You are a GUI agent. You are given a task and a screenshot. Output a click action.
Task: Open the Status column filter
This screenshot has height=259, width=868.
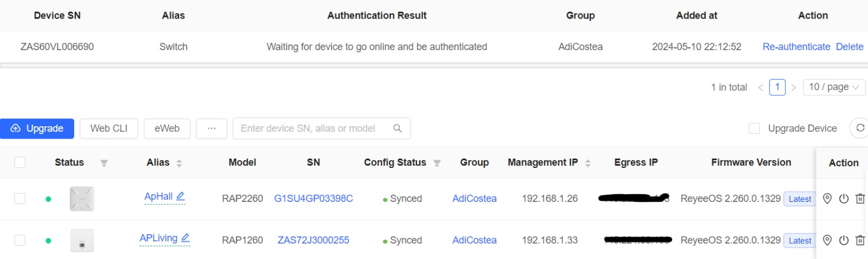point(104,163)
